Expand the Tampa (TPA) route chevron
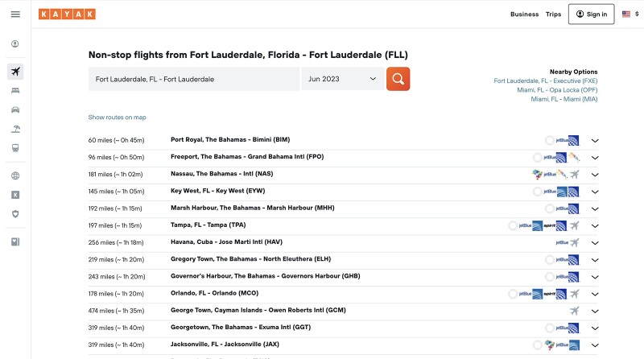The height and width of the screenshot is (359, 644). (x=595, y=225)
